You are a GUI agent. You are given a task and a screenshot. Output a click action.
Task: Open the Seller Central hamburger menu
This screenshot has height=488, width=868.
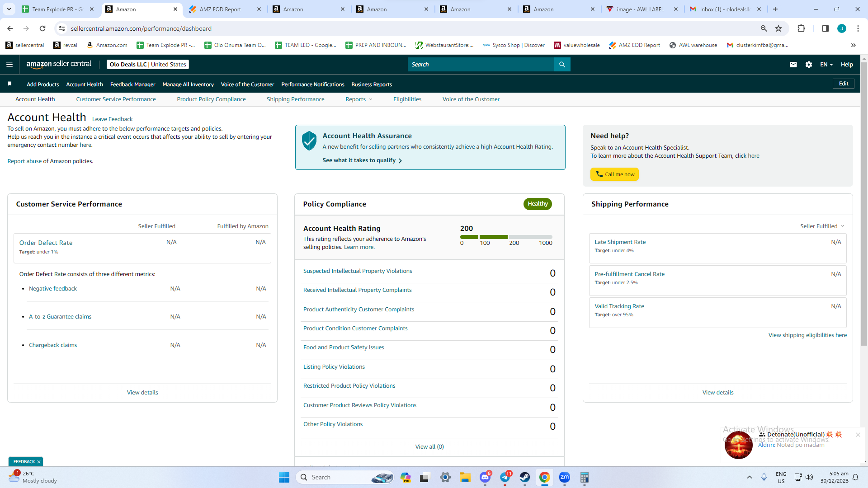click(9, 65)
